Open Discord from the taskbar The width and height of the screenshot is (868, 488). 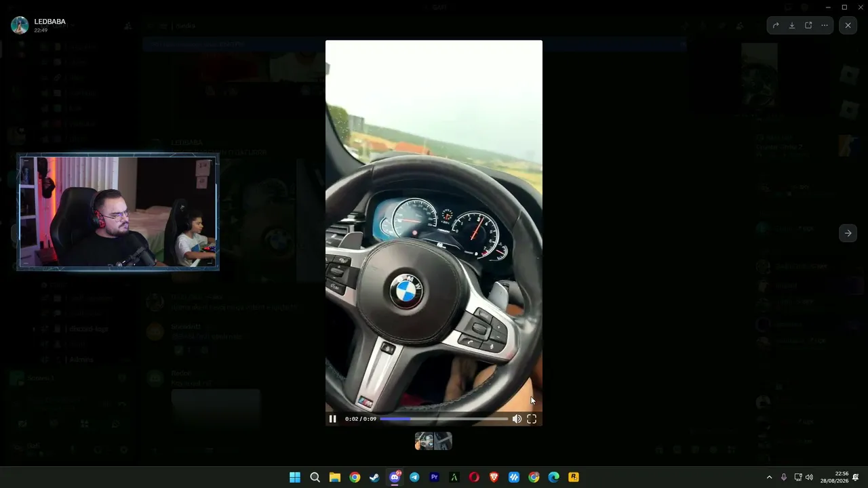coord(395,477)
